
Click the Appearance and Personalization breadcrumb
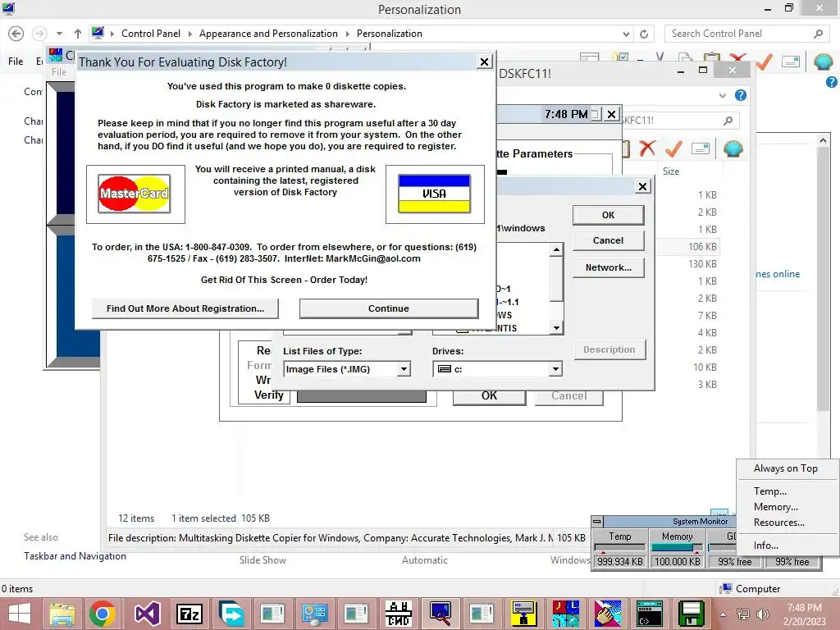point(268,34)
